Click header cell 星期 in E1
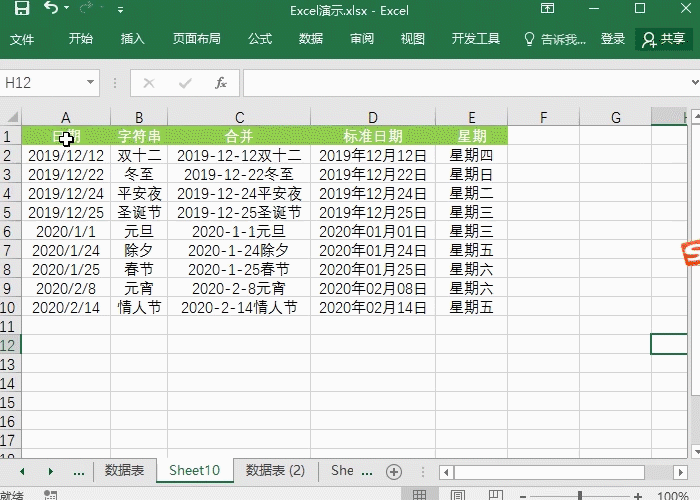This screenshot has height=500, width=700. pos(471,136)
